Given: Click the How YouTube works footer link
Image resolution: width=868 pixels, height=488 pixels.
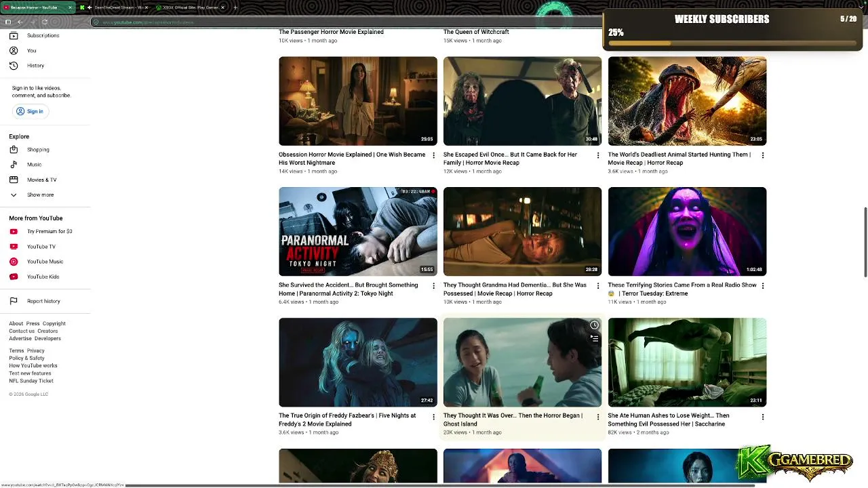Looking at the screenshot, I should coord(33,366).
